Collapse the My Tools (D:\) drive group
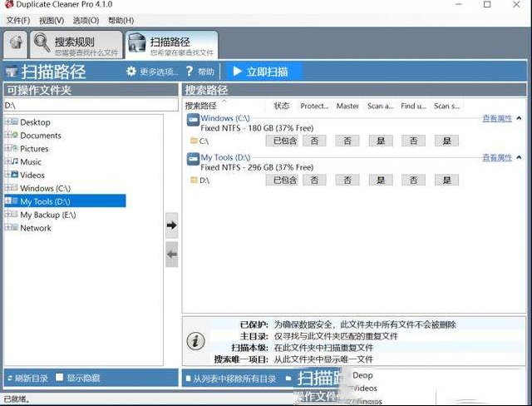The height and width of the screenshot is (406, 532). click(519, 157)
